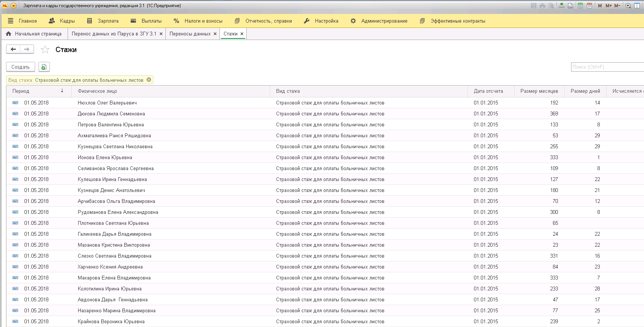Click the window layout panels icon
Image resolution: width=644 pixels, height=327 pixels.
pos(638,6)
